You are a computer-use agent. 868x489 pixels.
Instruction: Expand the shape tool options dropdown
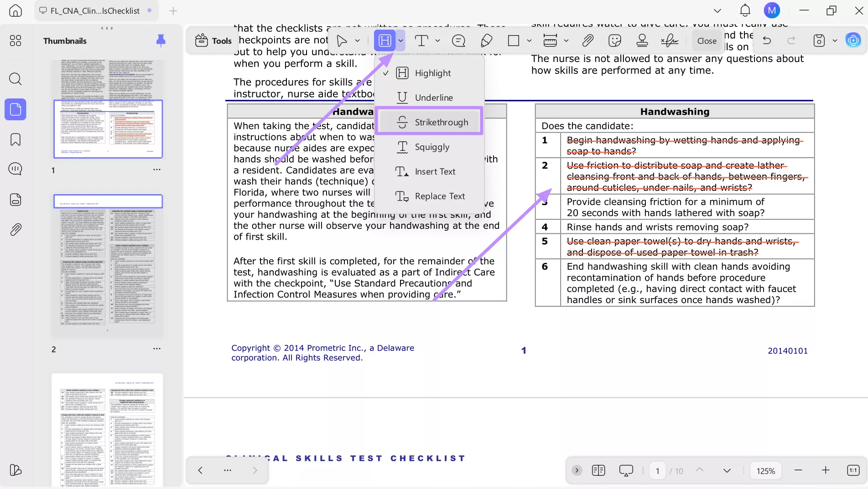[529, 41]
